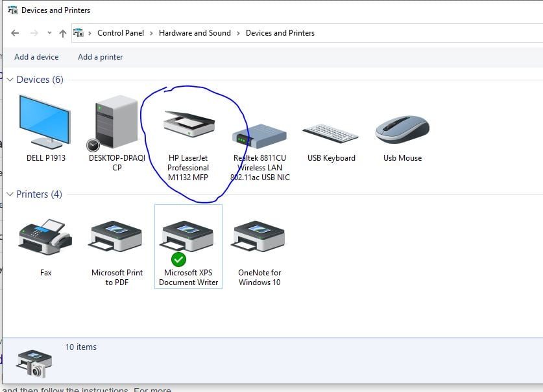The height and width of the screenshot is (392, 543).
Task: Click the address bar location icon
Action: (78, 33)
